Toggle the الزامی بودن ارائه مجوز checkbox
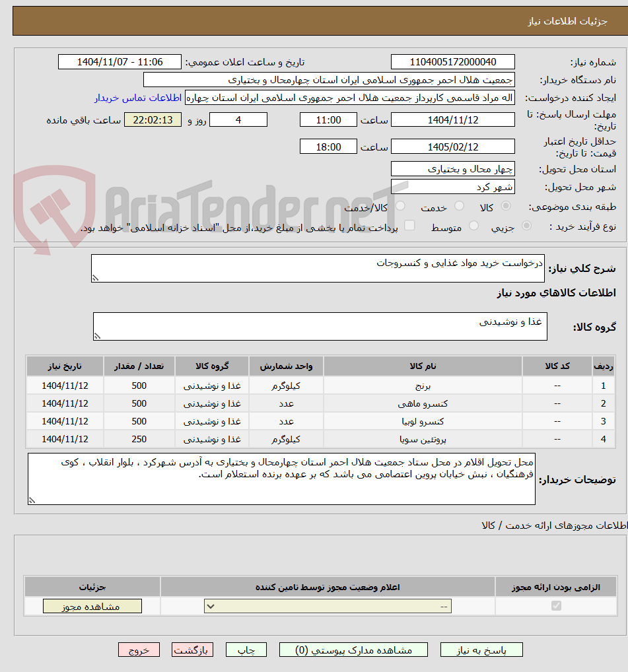 555,605
